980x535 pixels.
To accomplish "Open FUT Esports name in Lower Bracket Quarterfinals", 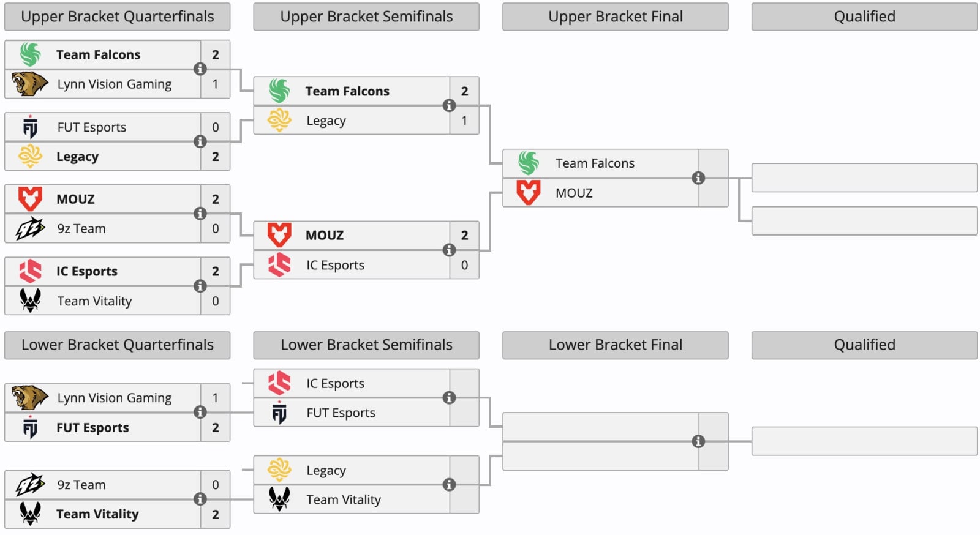I will pyautogui.click(x=92, y=428).
